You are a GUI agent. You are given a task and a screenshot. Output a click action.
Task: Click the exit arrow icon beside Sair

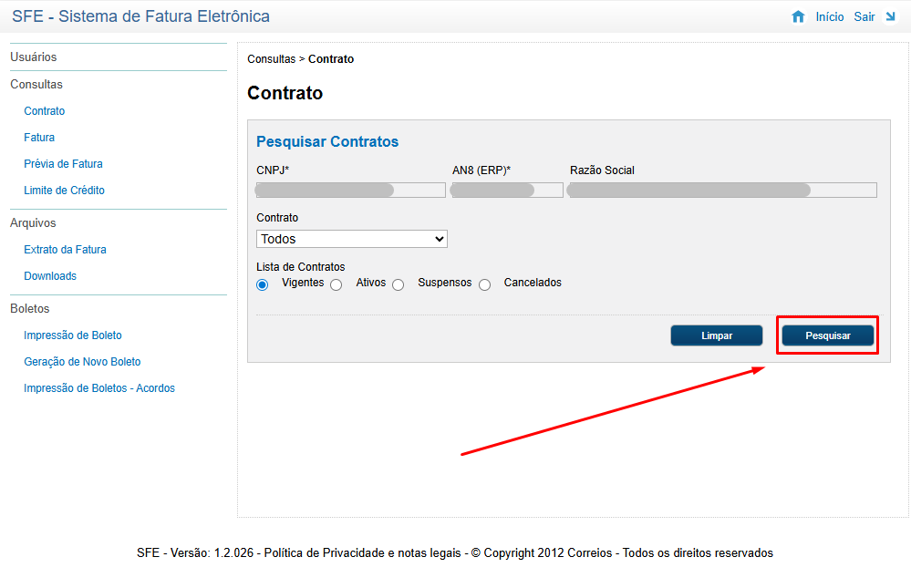point(890,17)
